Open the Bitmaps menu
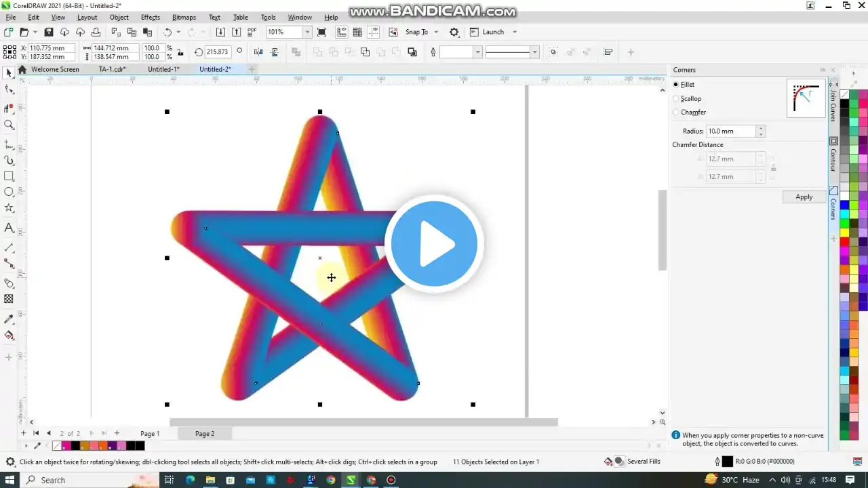Screen dimensions: 868x488 (x=184, y=17)
